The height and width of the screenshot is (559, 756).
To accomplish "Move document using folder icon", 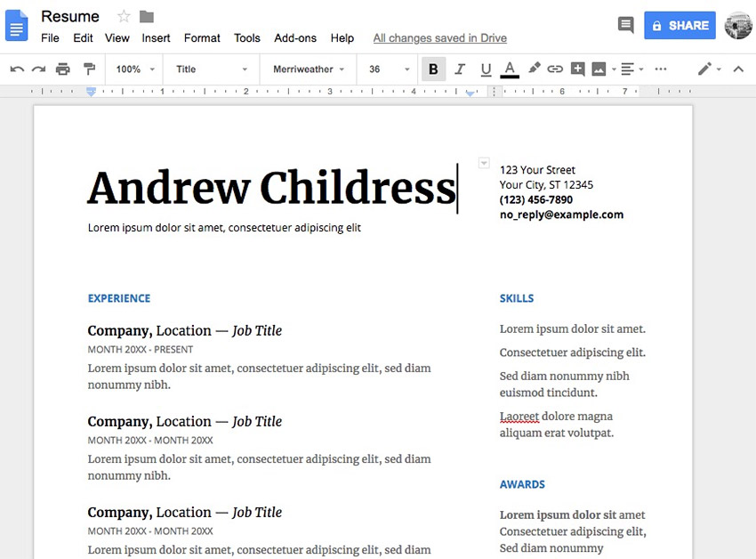I will [147, 17].
